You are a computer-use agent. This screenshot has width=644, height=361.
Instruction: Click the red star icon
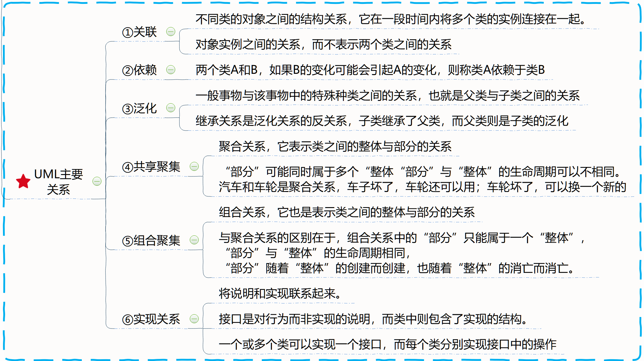click(23, 181)
